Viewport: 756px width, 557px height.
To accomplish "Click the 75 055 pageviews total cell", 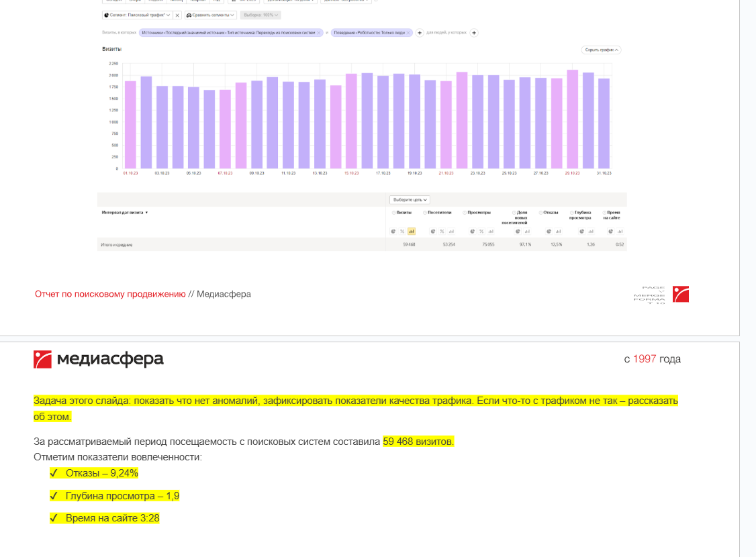I will tap(488, 244).
